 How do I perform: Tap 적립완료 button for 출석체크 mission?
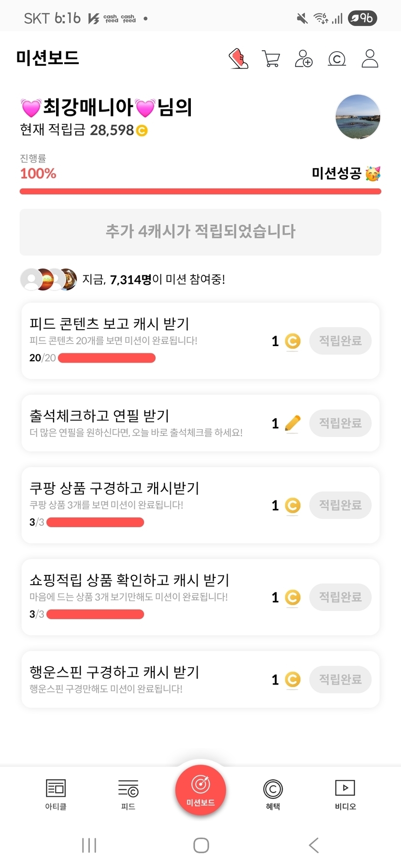(340, 423)
